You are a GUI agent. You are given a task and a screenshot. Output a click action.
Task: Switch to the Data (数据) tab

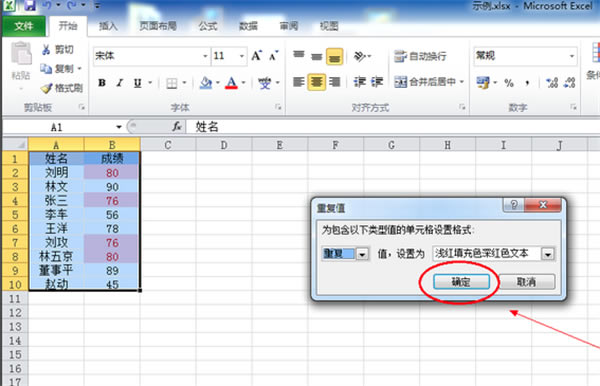point(248,26)
